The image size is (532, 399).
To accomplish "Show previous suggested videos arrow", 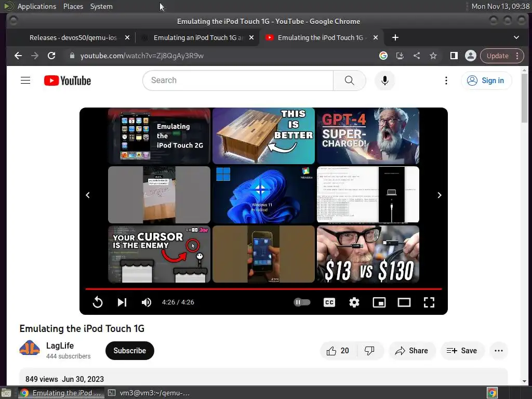I will click(x=88, y=195).
